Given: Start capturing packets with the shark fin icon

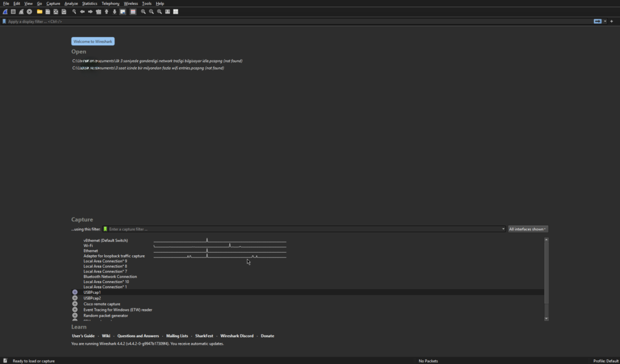Looking at the screenshot, I should 5,11.
